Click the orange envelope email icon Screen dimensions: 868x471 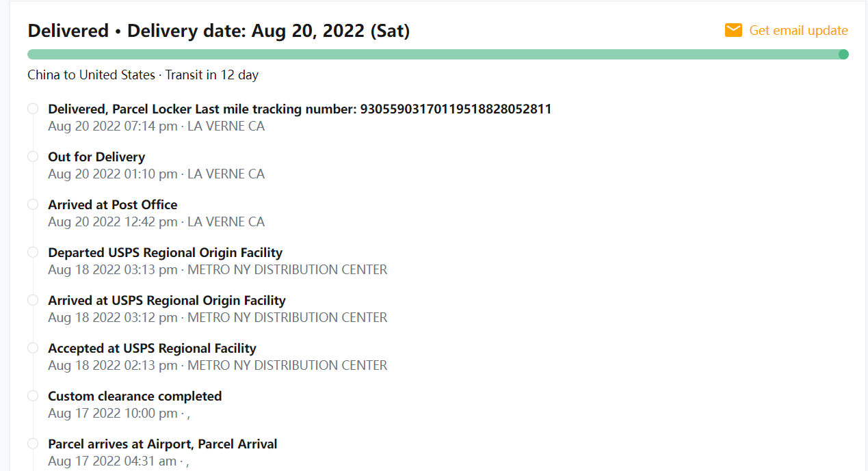click(x=733, y=30)
